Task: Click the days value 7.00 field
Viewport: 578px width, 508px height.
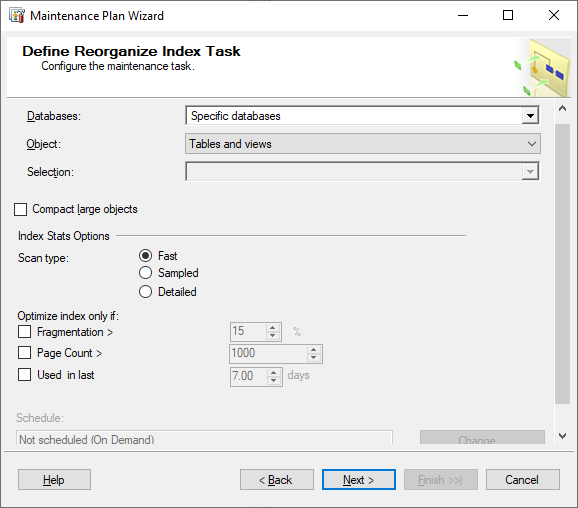Action: [248, 376]
